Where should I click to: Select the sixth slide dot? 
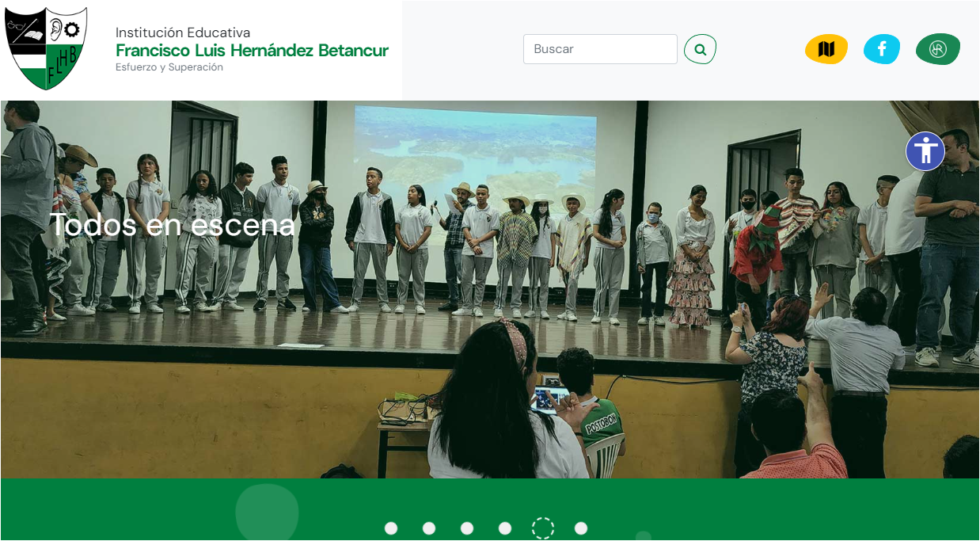pos(581,528)
